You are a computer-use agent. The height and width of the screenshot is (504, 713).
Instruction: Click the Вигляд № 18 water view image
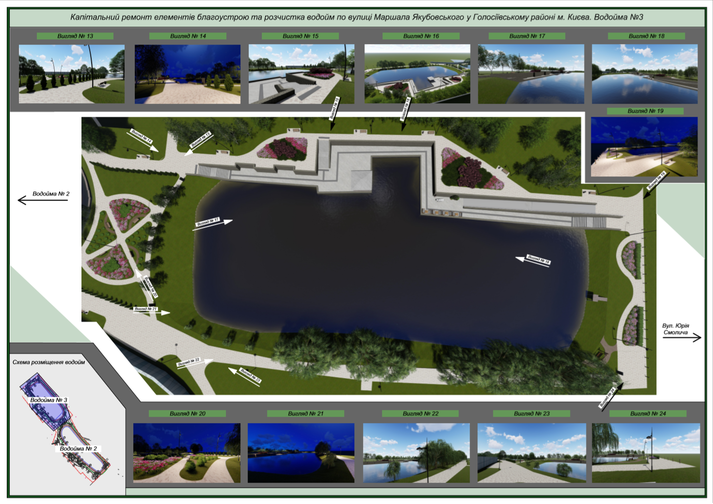[643, 74]
